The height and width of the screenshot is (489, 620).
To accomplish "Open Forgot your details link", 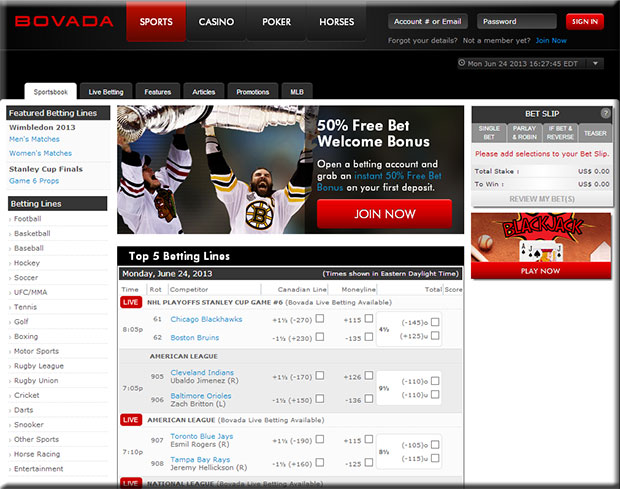I will [x=422, y=40].
